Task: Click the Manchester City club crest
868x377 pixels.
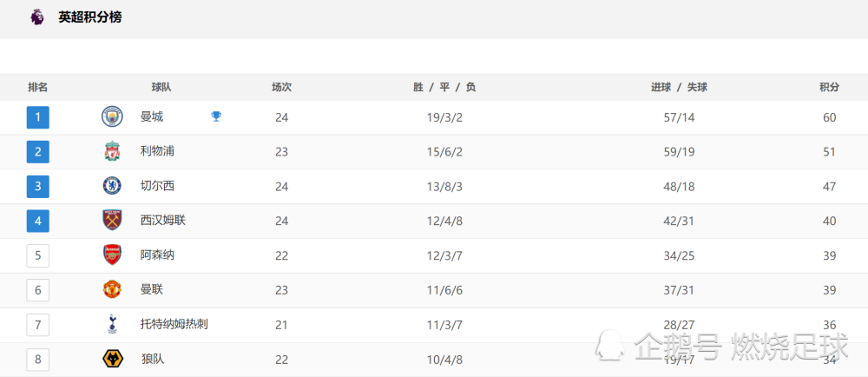Action: tap(112, 117)
